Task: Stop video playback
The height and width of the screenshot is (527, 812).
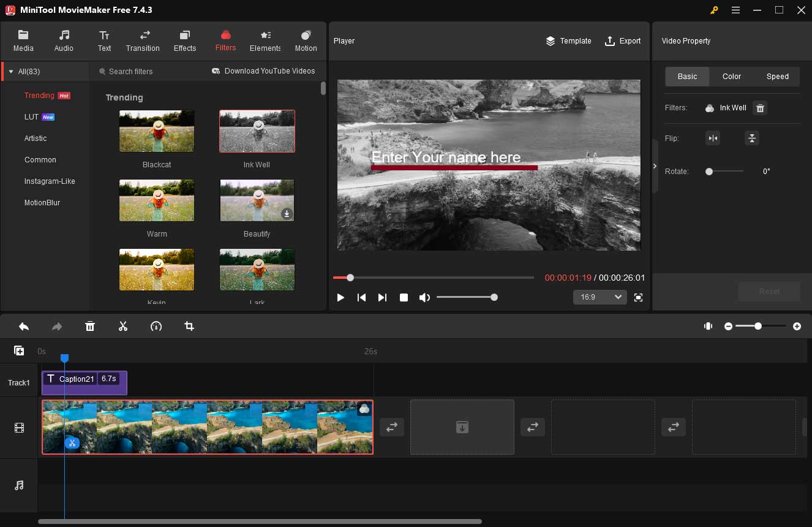Action: pos(404,297)
